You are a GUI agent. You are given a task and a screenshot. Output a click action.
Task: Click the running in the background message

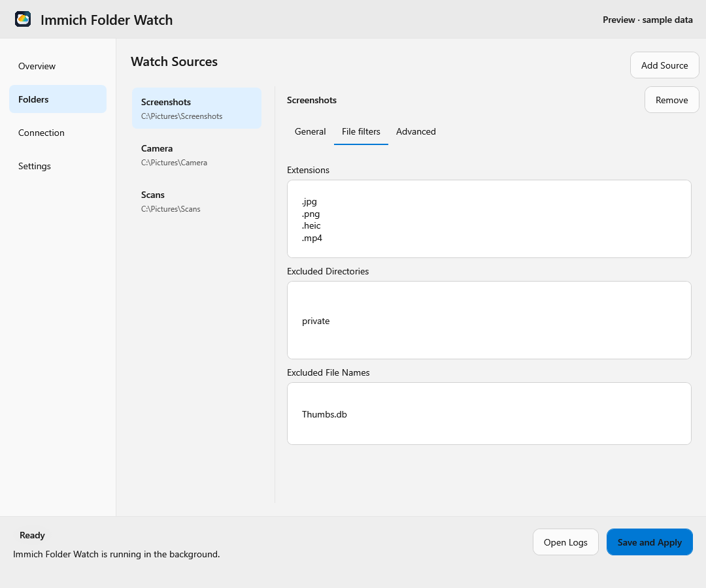[116, 554]
